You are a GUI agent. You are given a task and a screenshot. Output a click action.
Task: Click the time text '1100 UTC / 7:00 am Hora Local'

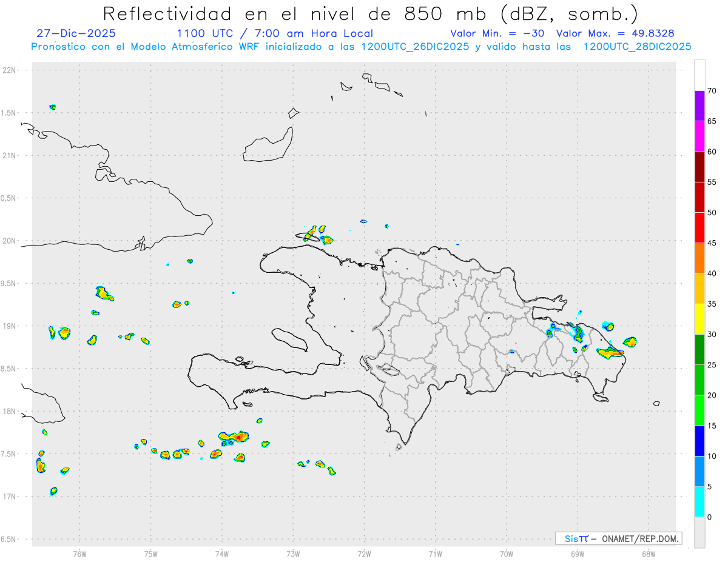(x=275, y=33)
